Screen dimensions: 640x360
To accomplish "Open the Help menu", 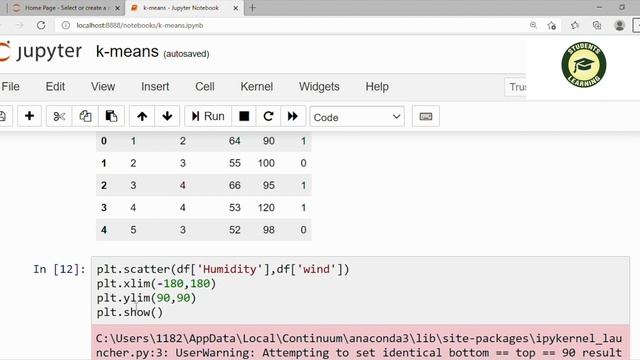I will click(x=377, y=87).
